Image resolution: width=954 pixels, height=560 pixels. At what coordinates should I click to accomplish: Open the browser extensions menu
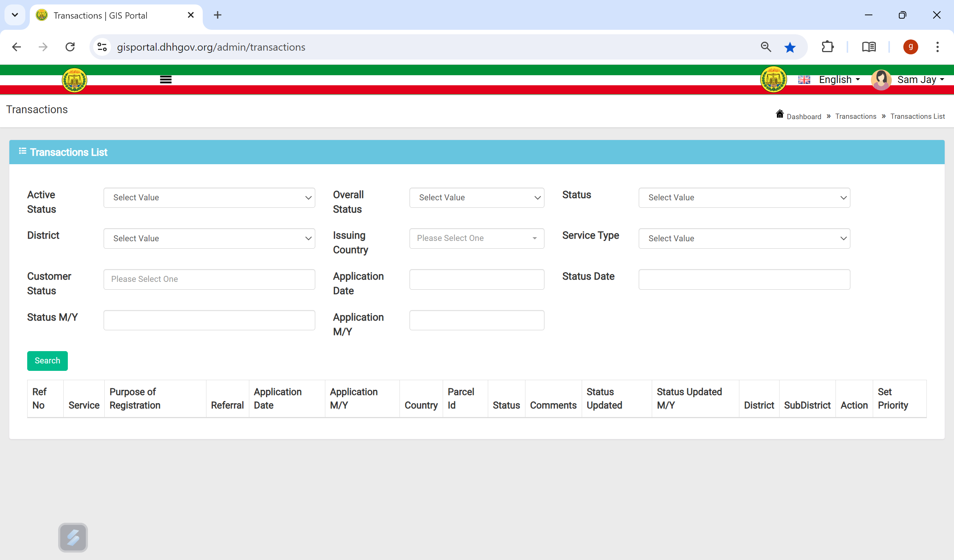(x=828, y=47)
